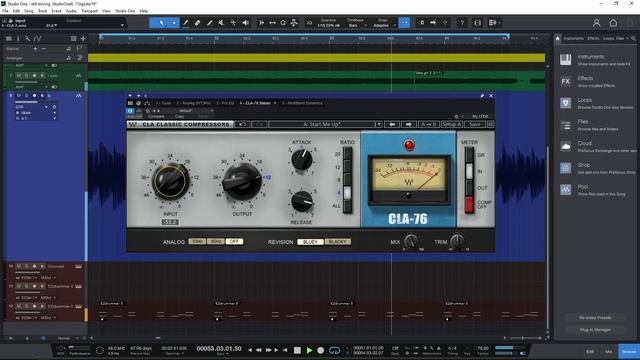Screen dimensions: 640x360
Task: Load next preset with right arrow
Action: point(409,124)
